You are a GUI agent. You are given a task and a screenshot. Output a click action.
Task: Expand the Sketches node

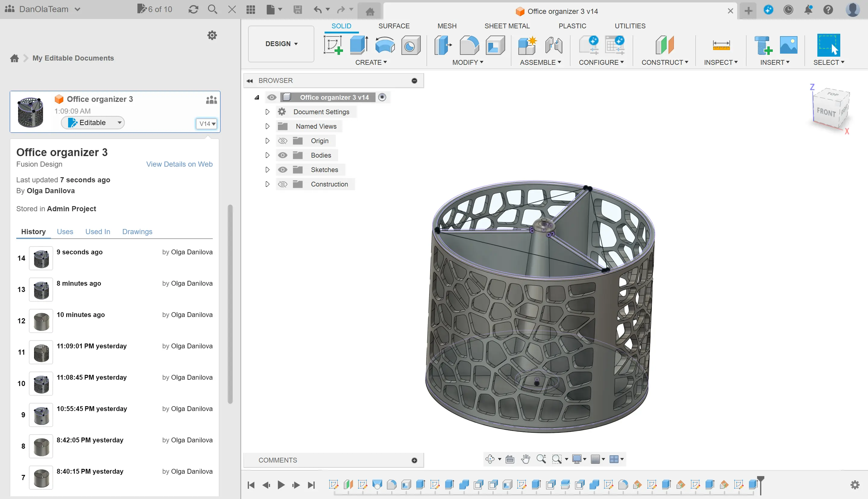(x=267, y=170)
